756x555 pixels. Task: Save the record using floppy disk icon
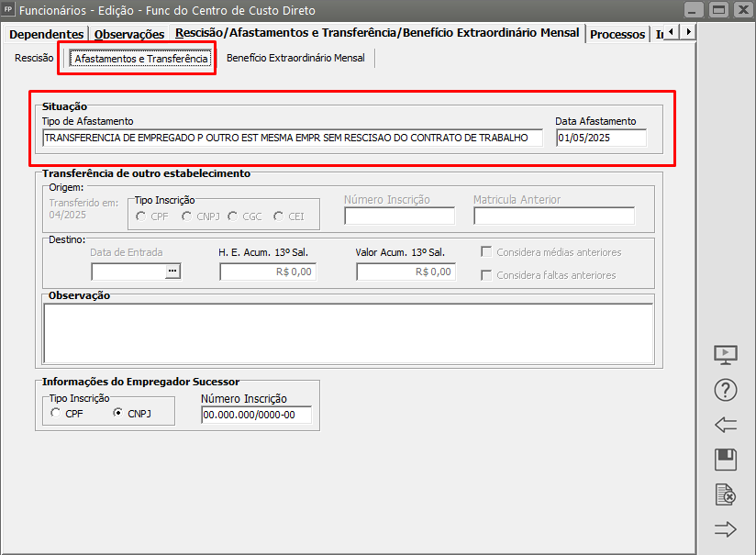(725, 460)
